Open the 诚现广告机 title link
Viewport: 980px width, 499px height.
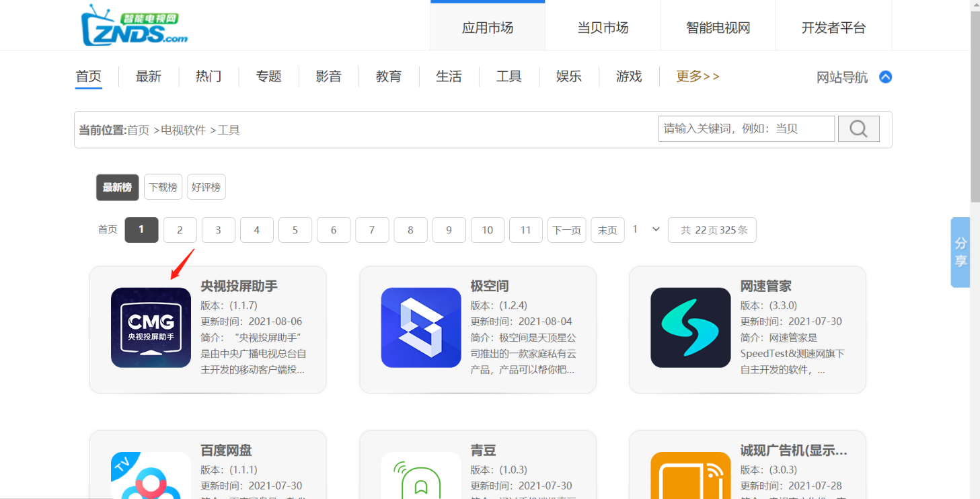pyautogui.click(x=794, y=450)
